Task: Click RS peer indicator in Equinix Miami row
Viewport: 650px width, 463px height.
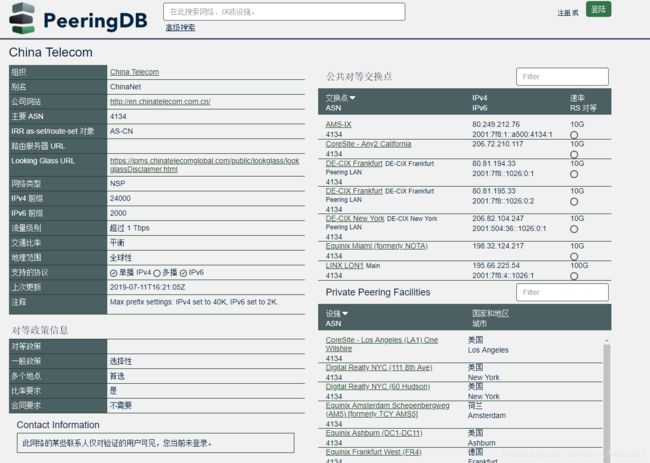Action: 574,257
